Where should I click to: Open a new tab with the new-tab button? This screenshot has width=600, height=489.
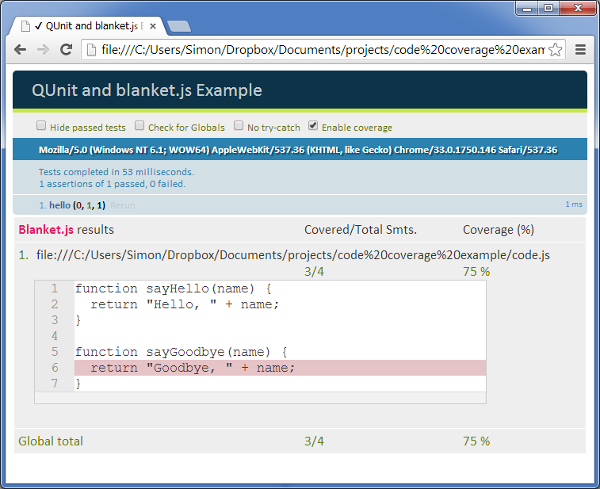(179, 27)
